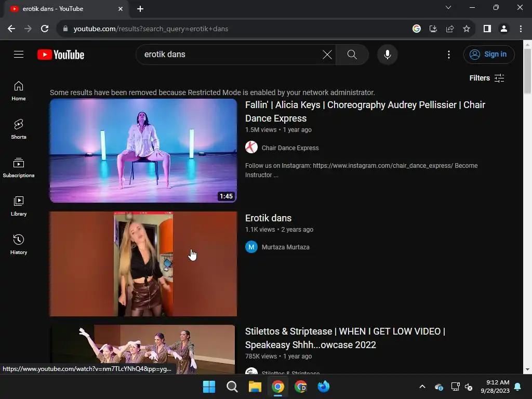Clear the search query with the X
The width and height of the screenshot is (532, 399).
(327, 54)
